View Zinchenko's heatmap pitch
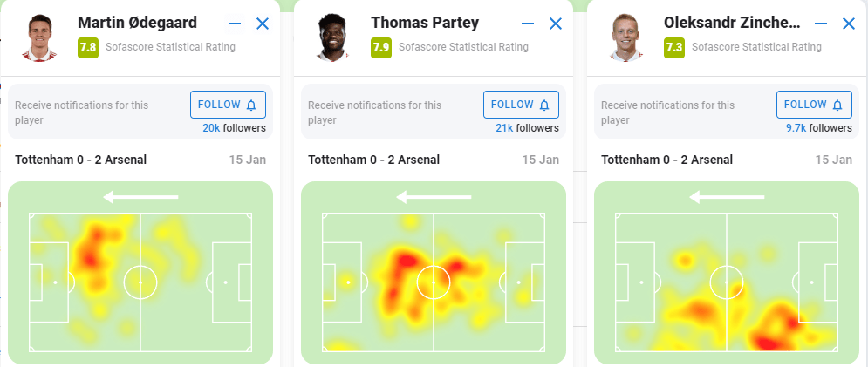The image size is (868, 367). click(727, 281)
